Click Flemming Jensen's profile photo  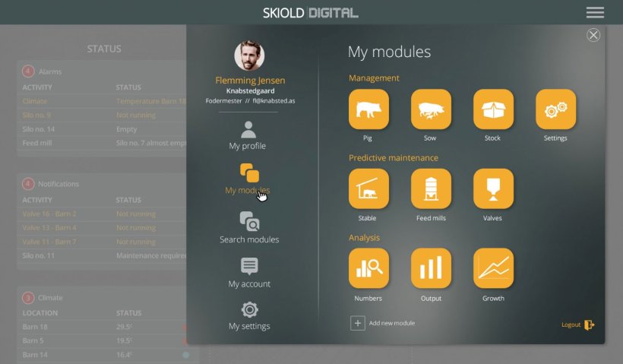[x=249, y=55]
